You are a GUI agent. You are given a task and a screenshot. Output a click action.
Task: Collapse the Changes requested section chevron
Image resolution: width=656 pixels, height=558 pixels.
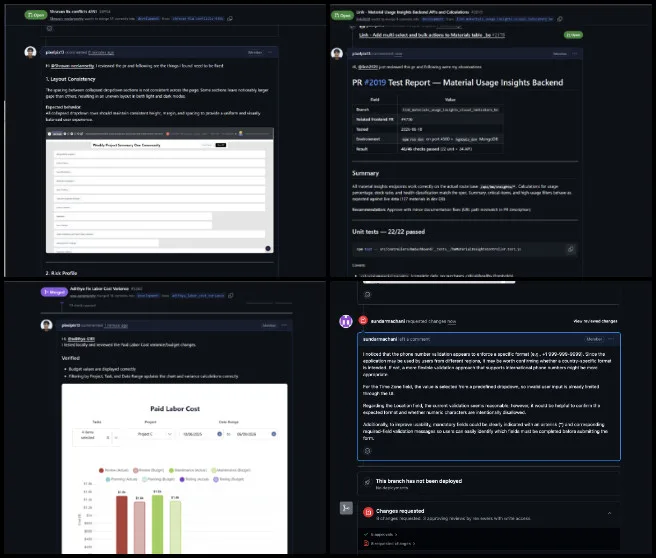click(x=609, y=513)
